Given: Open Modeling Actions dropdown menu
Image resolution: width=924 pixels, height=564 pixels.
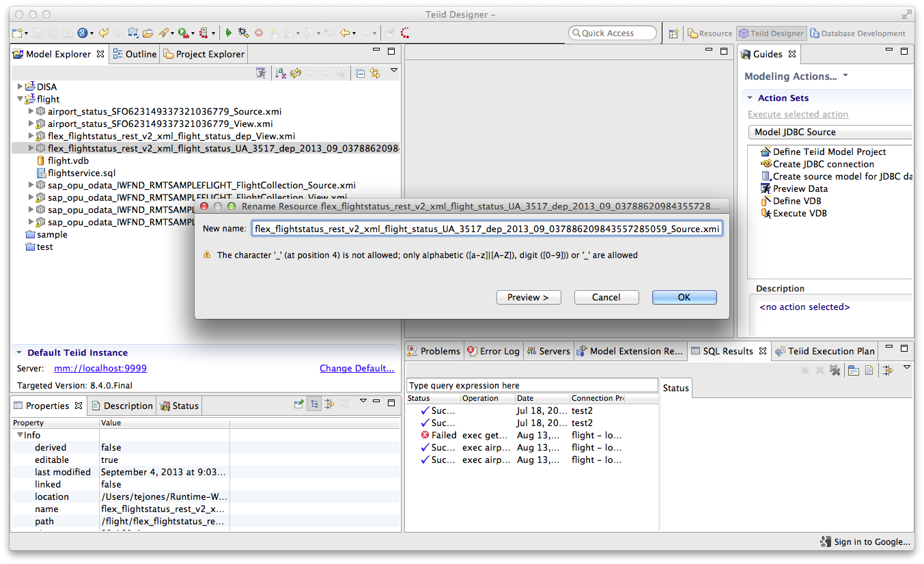Looking at the screenshot, I should pyautogui.click(x=845, y=75).
